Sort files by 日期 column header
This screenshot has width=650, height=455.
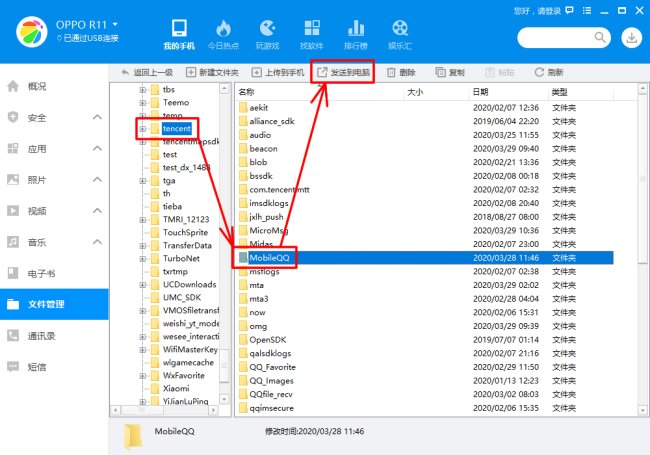point(480,91)
